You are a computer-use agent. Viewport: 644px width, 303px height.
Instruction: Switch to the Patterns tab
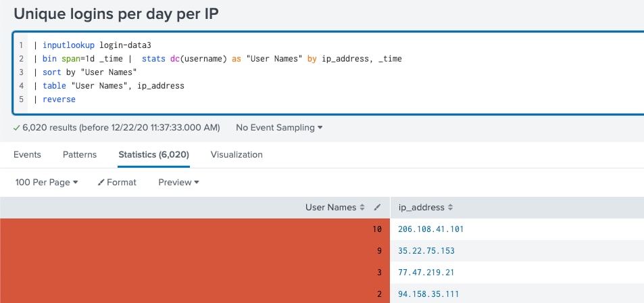tap(80, 155)
